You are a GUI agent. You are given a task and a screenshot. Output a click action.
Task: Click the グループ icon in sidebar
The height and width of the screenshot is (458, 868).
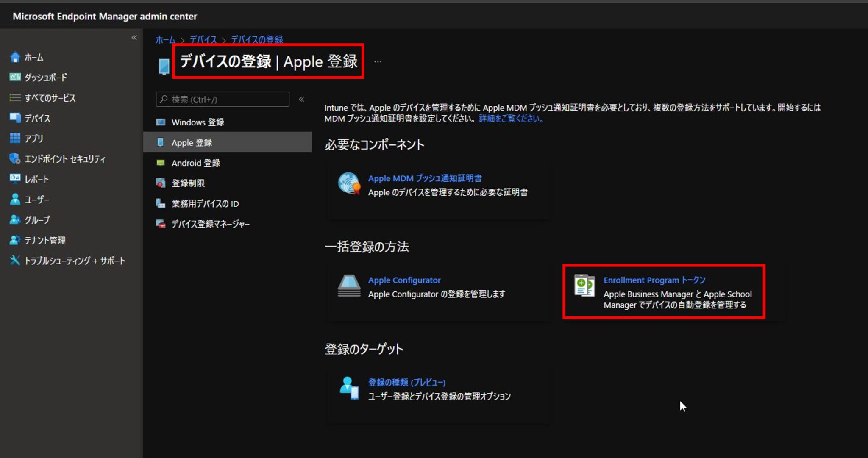click(15, 219)
